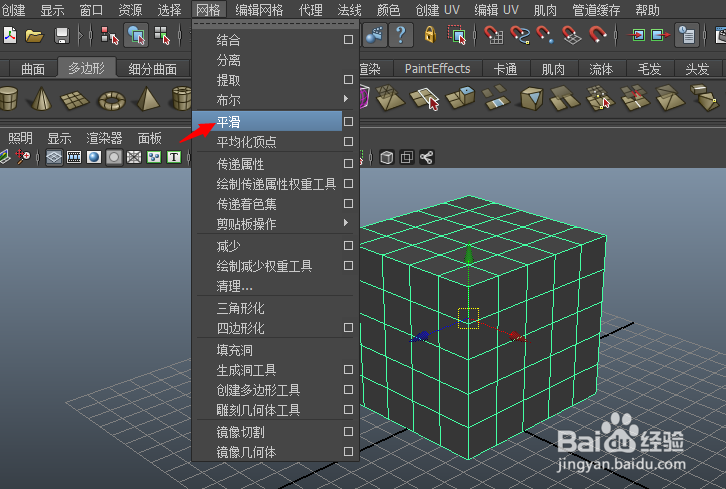Click the snap to view planes magnet icon
Viewport: 726px width, 489px height.
click(x=571, y=35)
